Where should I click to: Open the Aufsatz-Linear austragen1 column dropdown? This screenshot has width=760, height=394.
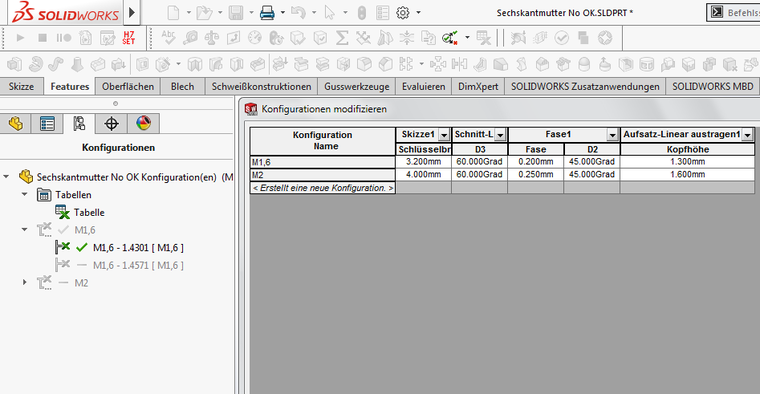coord(748,135)
